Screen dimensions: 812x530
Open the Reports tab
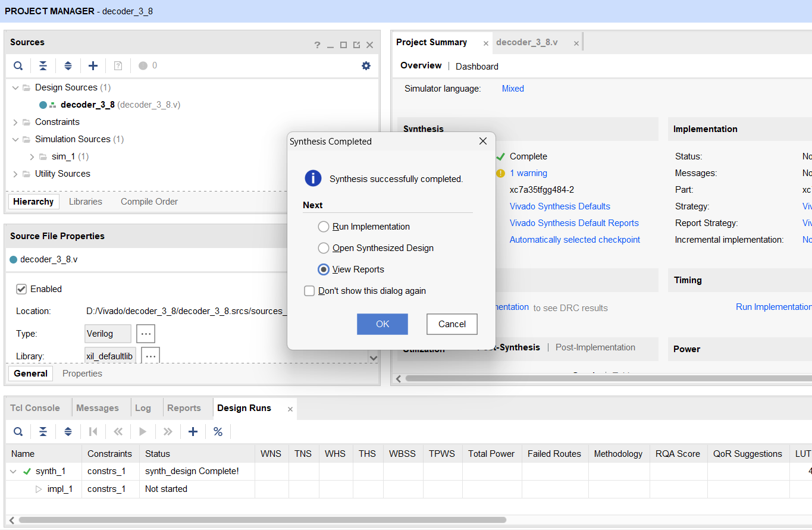tap(184, 408)
